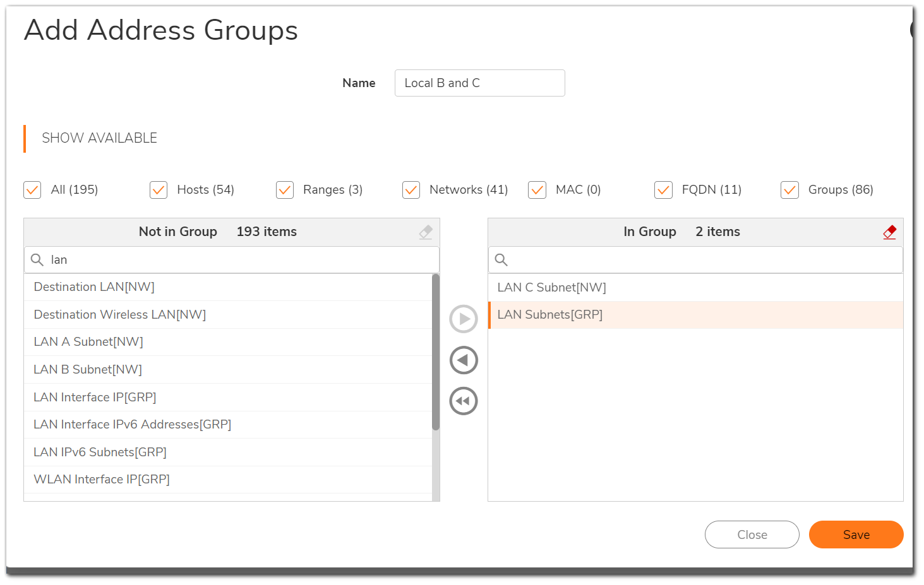The image size is (924, 585).
Task: Click the add-to-group right arrow icon
Action: click(464, 319)
